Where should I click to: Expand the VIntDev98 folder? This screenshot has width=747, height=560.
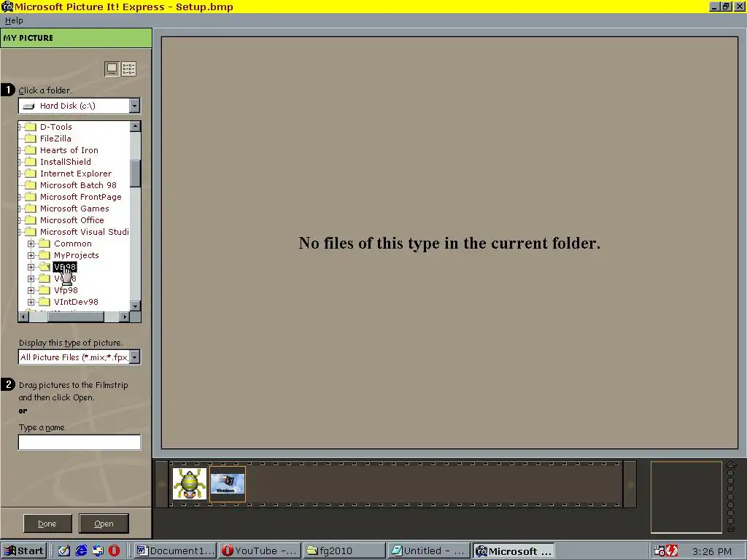point(31,302)
